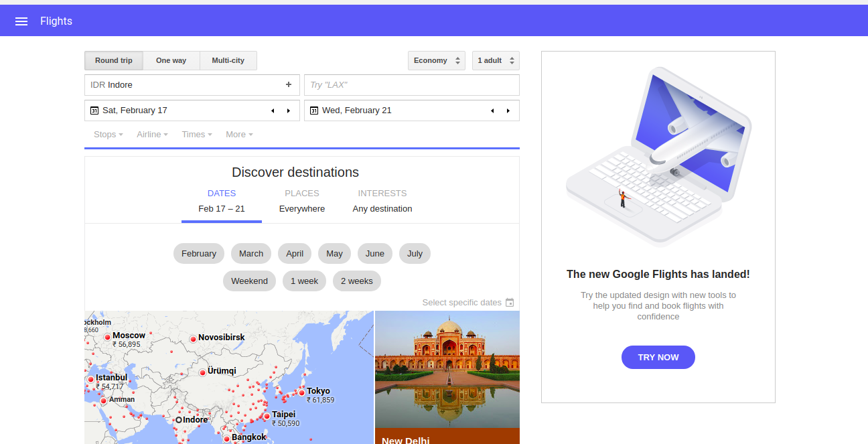868x444 pixels.
Task: Click the Discover destinations heading
Action: tap(295, 172)
